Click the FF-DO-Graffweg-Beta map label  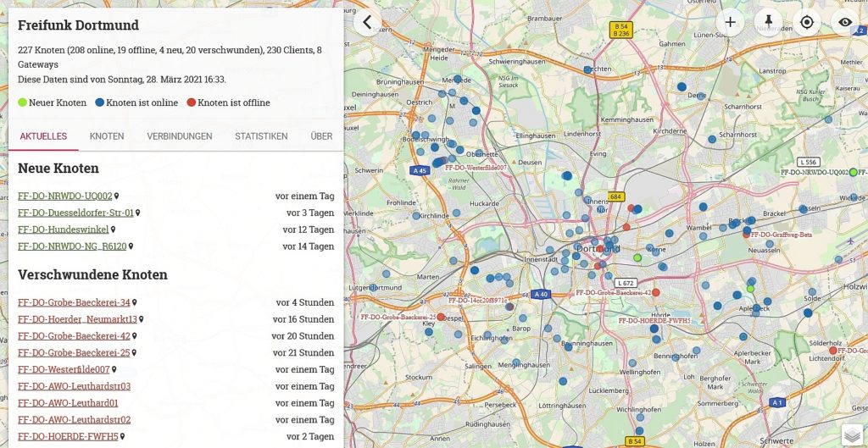coord(782,235)
